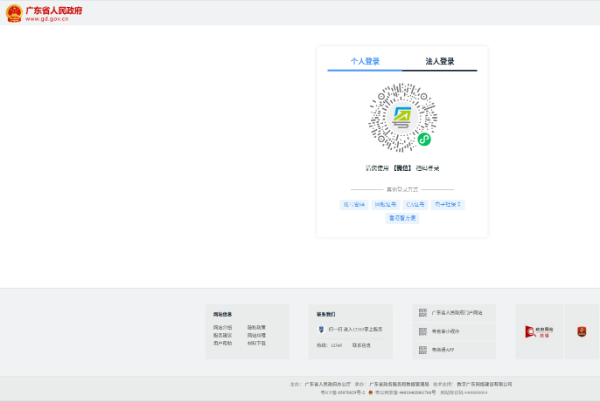Click the national emblem logo in header

pyautogui.click(x=13, y=13)
